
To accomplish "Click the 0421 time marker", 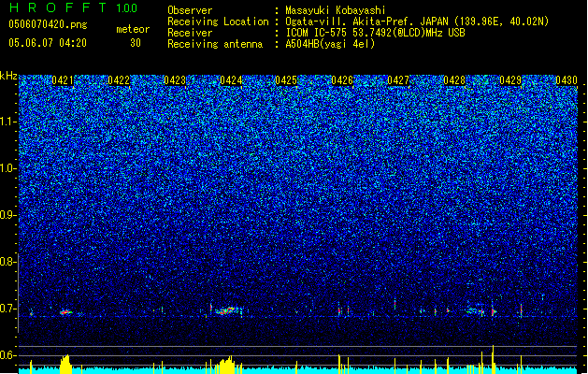I will coord(63,80).
